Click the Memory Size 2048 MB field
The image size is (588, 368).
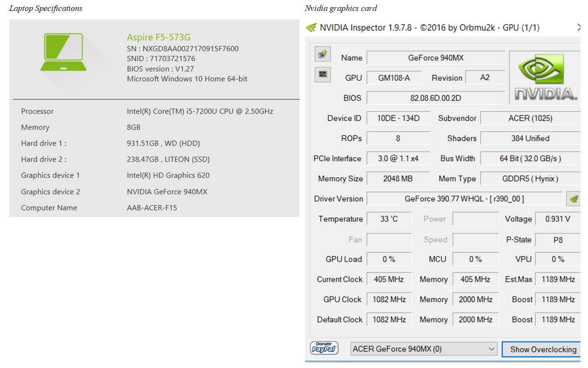point(398,179)
